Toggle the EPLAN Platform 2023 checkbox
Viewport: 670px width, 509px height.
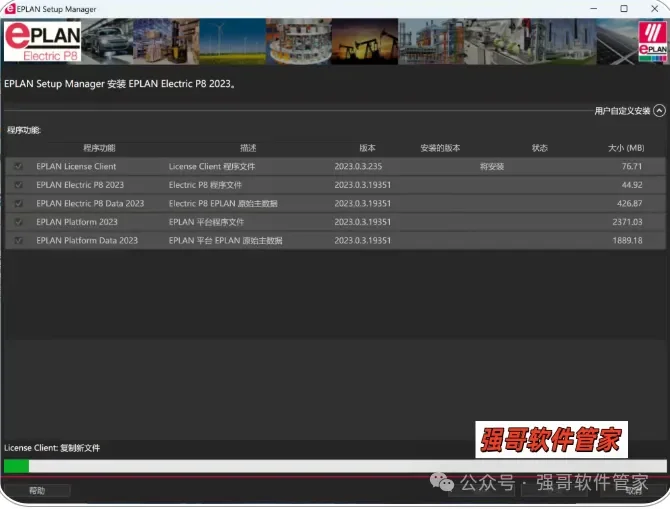pos(18,222)
